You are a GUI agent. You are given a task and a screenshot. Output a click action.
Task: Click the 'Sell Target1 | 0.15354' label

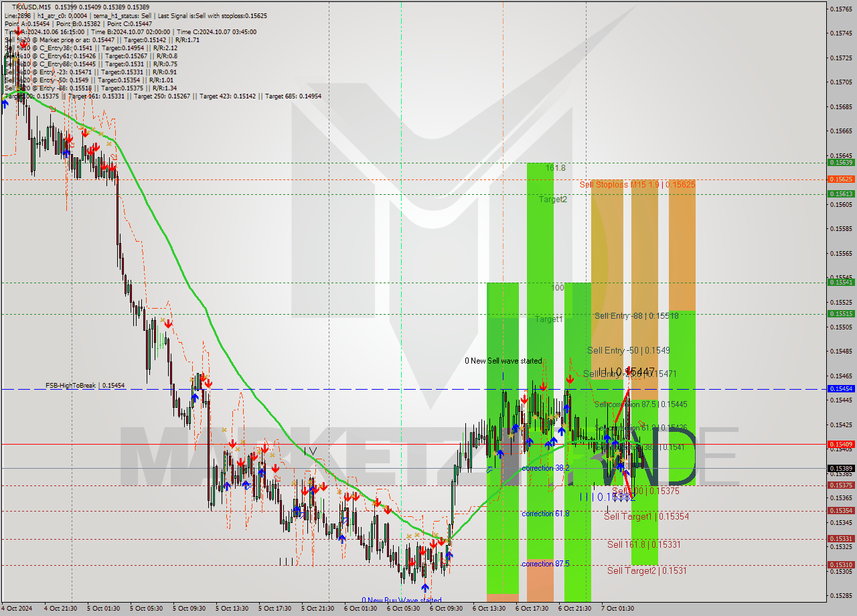pos(646,516)
